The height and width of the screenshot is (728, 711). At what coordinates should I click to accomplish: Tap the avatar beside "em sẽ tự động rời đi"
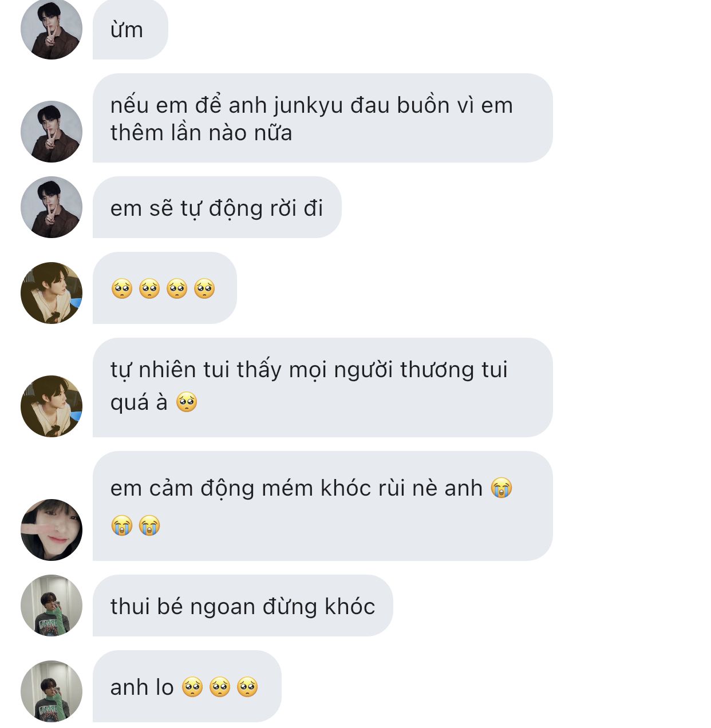click(x=52, y=207)
